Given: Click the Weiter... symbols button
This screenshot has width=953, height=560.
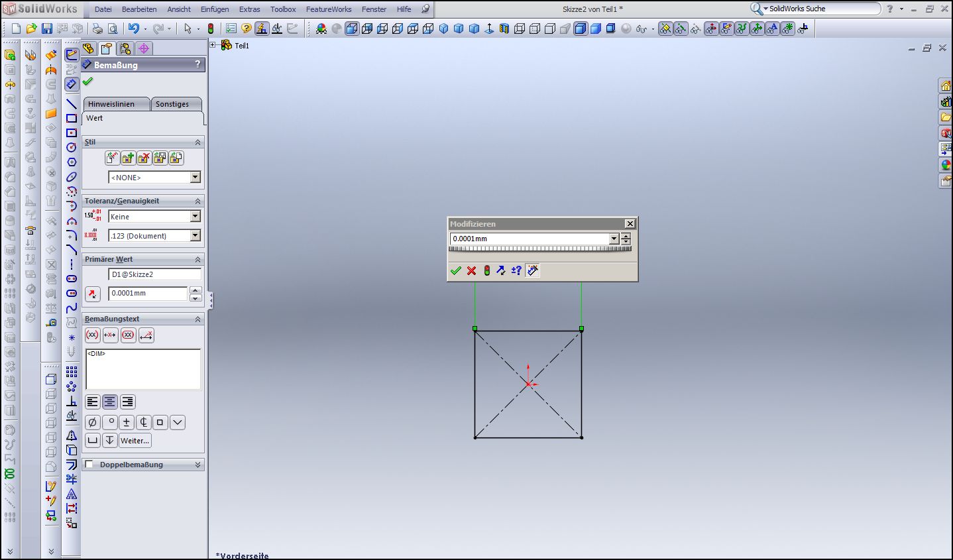Looking at the screenshot, I should point(135,441).
